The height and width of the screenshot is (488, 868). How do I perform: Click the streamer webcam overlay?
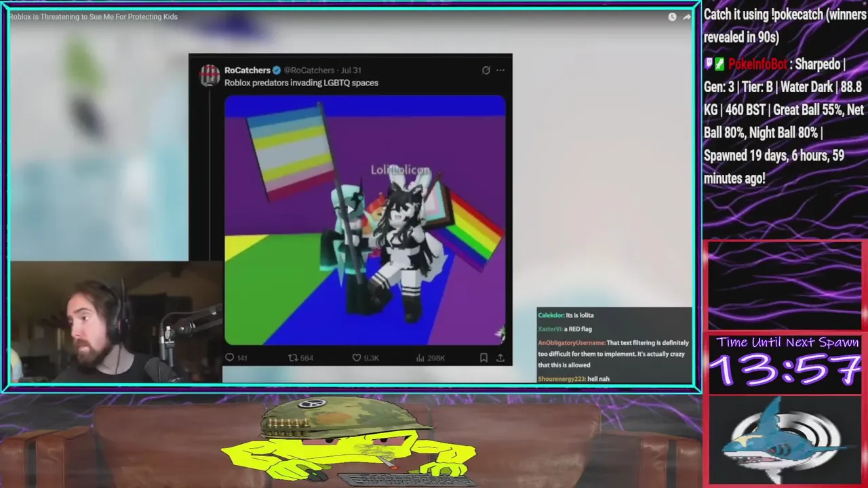tap(115, 323)
